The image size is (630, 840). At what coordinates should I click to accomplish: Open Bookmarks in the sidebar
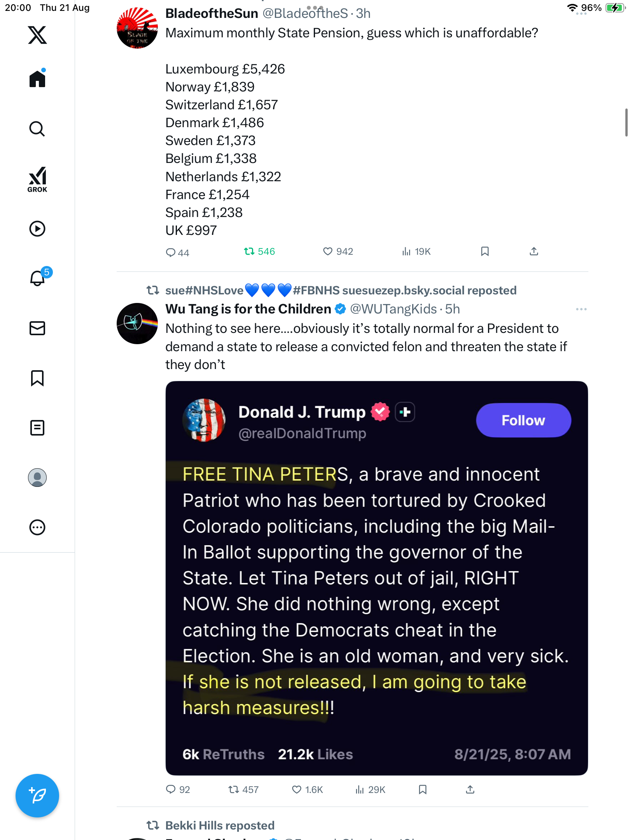tap(37, 378)
